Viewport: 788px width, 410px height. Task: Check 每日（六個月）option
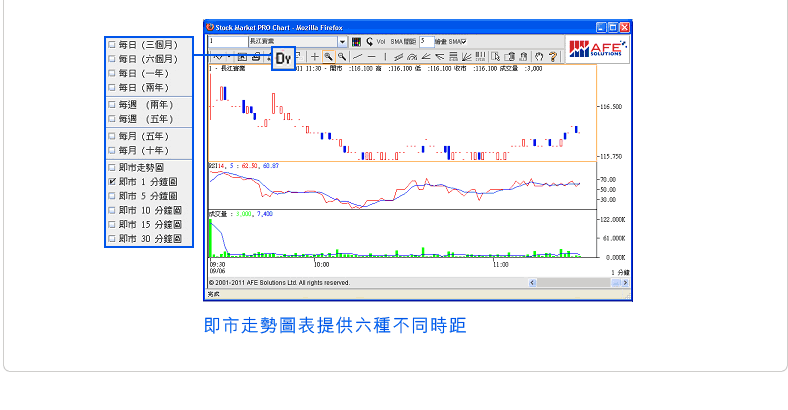[112, 59]
